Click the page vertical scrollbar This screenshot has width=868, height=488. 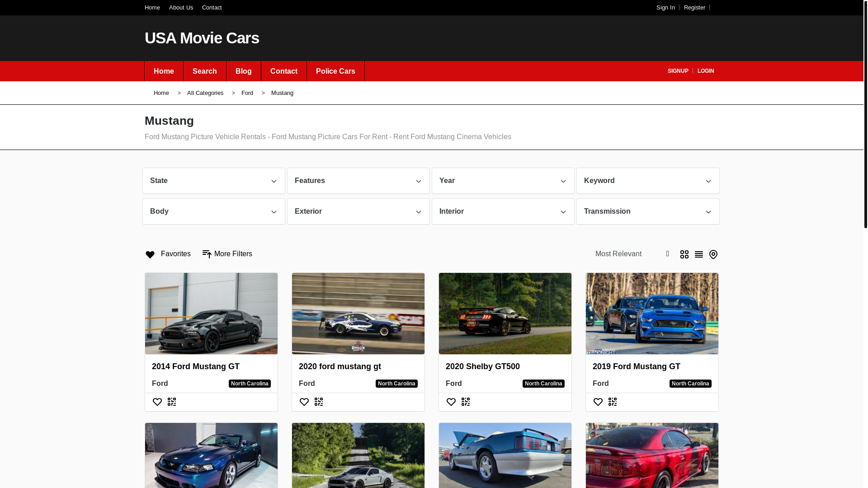coord(865,114)
